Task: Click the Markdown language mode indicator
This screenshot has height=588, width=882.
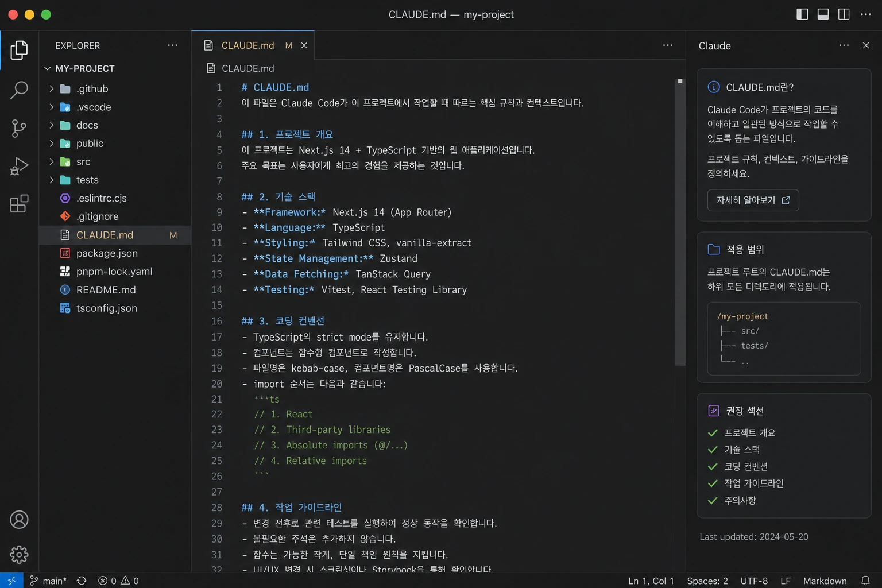Action: [825, 581]
